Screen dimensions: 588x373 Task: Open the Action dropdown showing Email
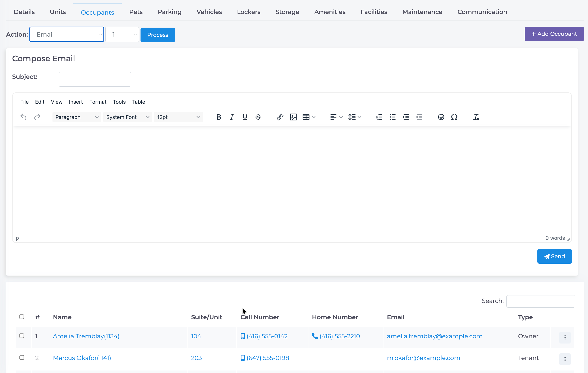click(x=67, y=34)
